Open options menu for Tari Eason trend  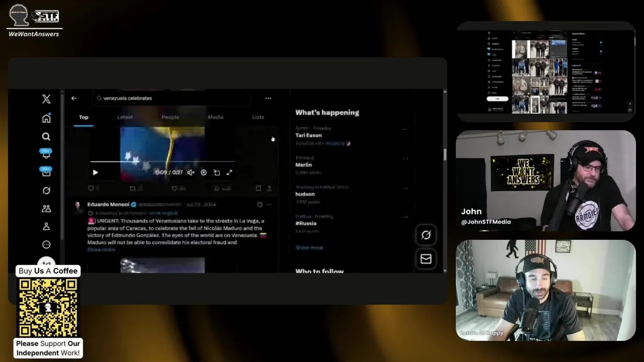point(405,129)
